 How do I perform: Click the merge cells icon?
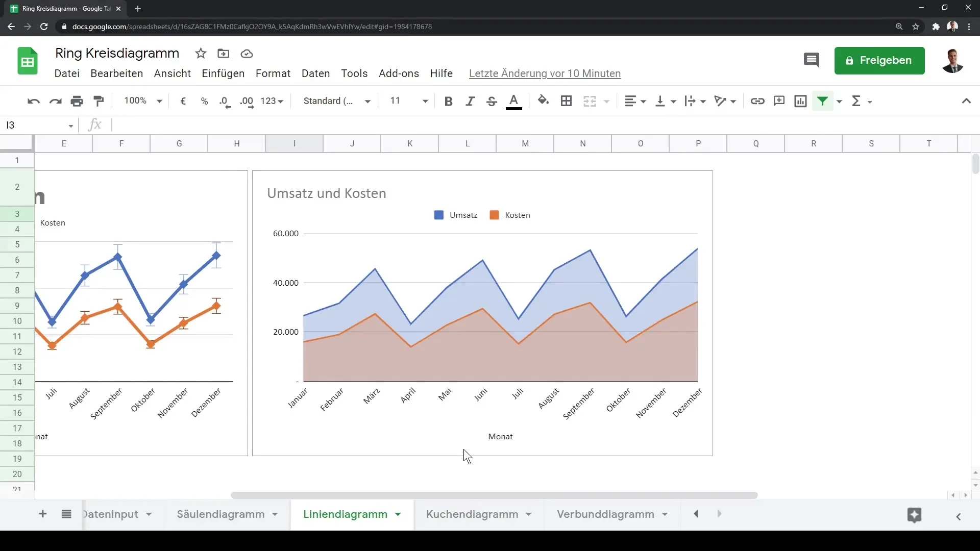point(590,101)
